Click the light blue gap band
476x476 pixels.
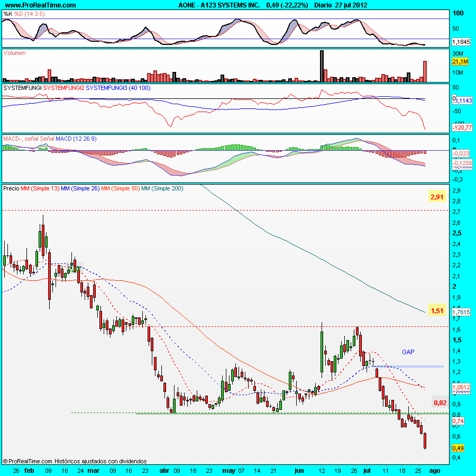point(409,367)
